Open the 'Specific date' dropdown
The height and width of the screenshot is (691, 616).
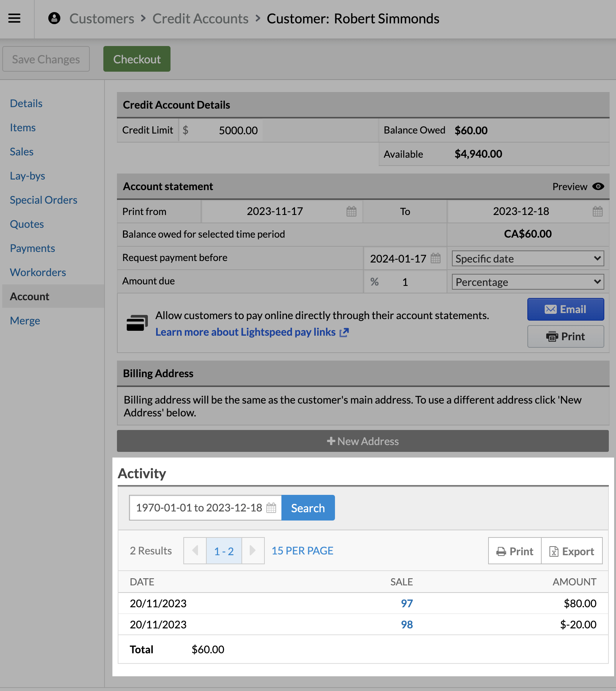click(x=527, y=258)
